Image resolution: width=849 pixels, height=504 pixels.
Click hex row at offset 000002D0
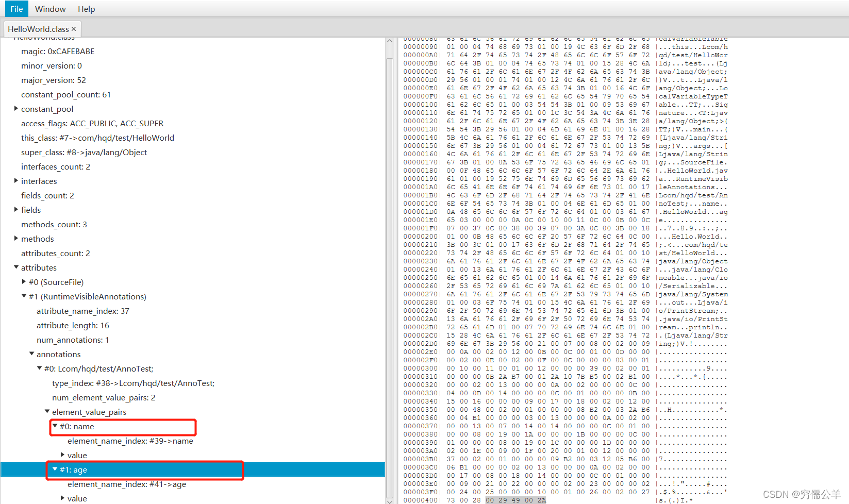[x=565, y=344]
